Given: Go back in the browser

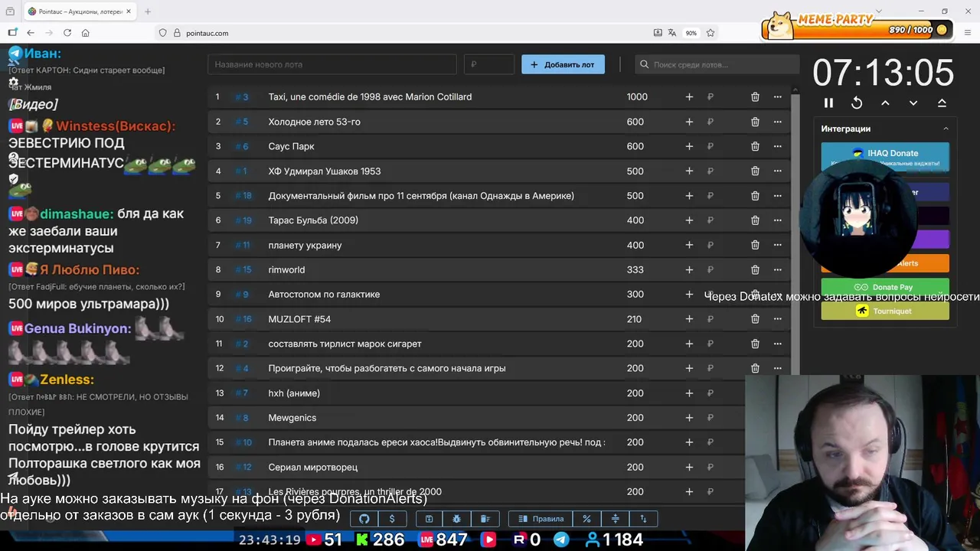Looking at the screenshot, I should click(x=31, y=33).
